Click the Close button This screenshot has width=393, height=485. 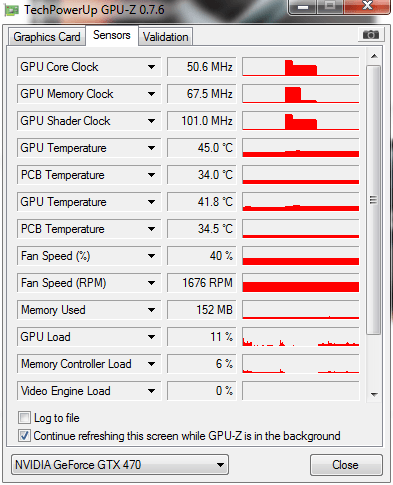point(346,465)
